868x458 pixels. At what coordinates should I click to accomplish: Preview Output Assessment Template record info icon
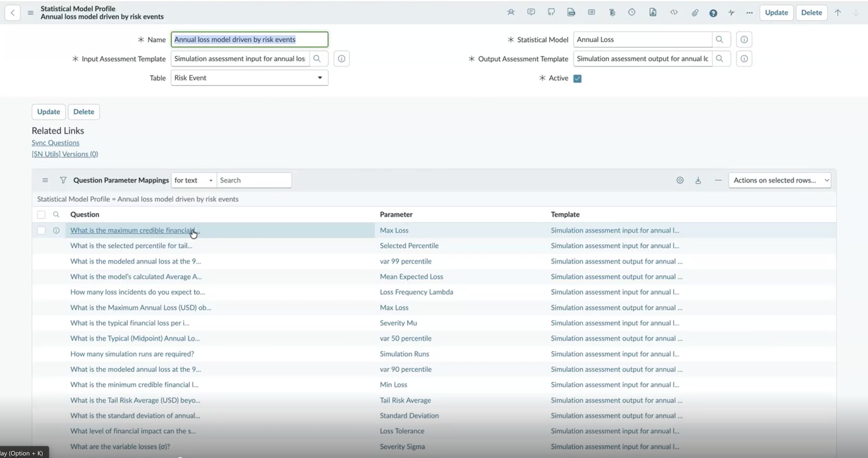coord(744,59)
